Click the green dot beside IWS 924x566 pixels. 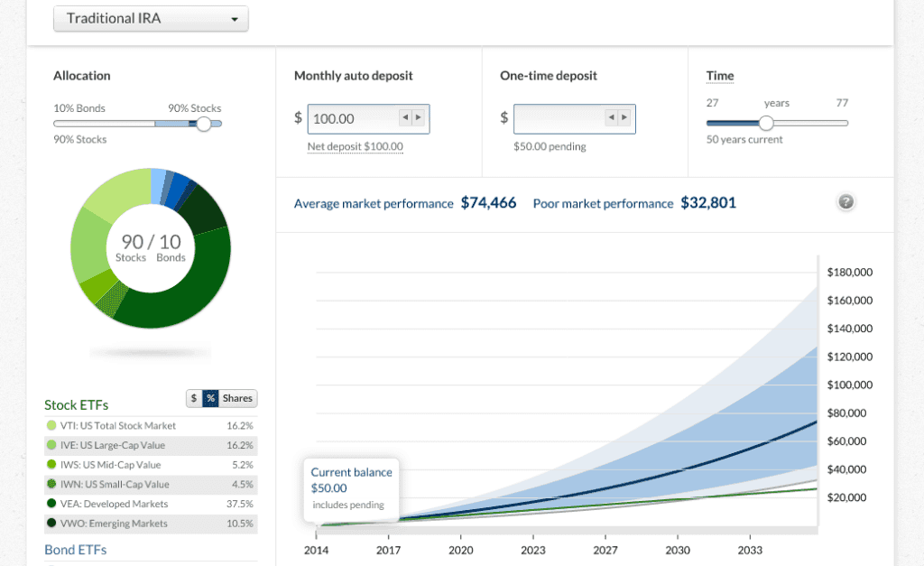click(52, 464)
